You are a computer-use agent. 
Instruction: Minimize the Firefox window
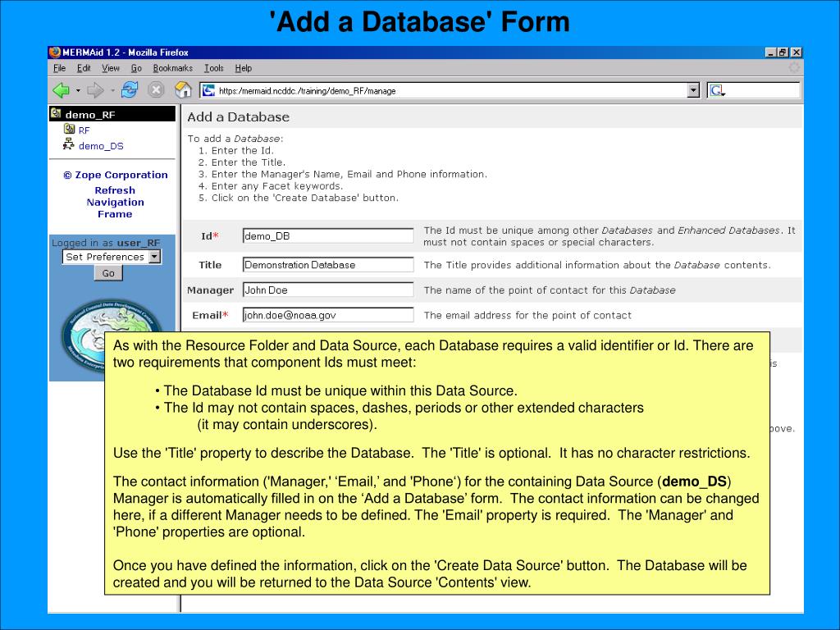tap(770, 52)
